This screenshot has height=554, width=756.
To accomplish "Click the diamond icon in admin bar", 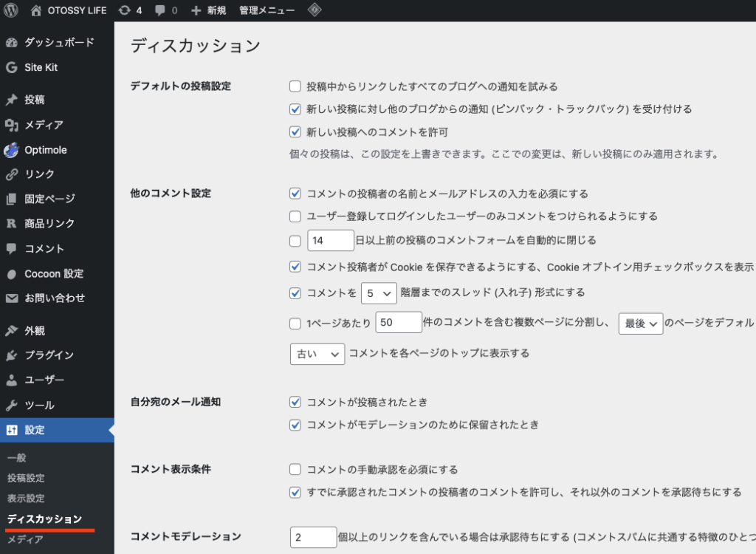I will click(x=315, y=10).
